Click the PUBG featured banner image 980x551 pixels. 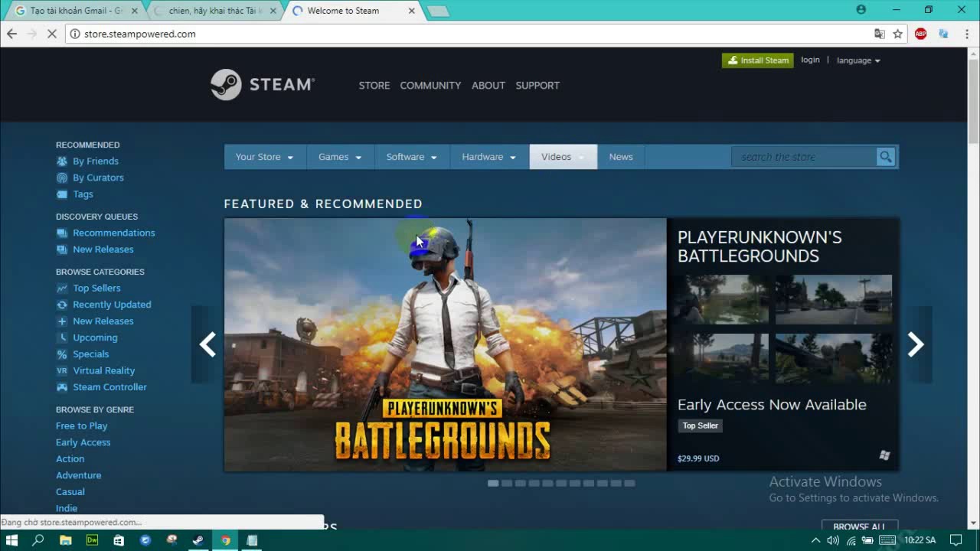click(x=445, y=344)
